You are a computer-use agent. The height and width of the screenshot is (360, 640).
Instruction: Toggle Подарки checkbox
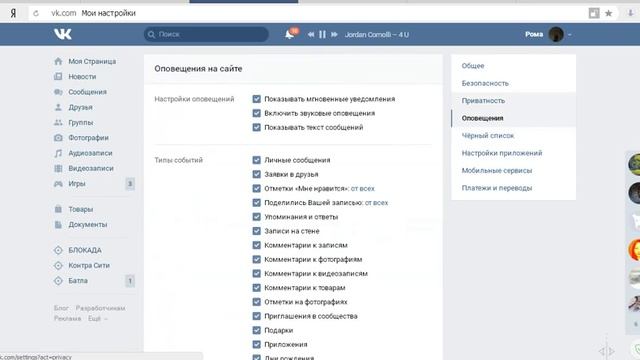(256, 330)
